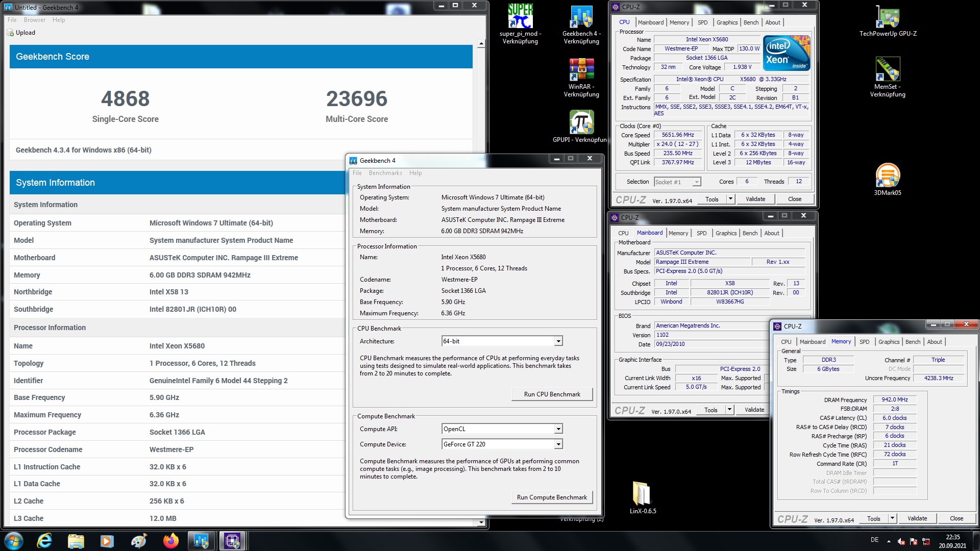The width and height of the screenshot is (980, 551).
Task: Open MemSet desktop shortcut
Action: tap(888, 77)
